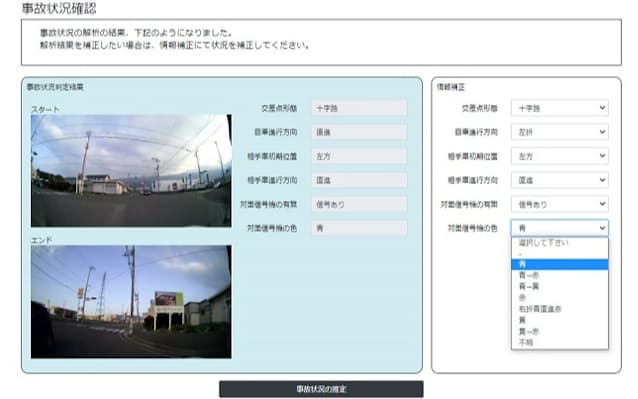Image resolution: width=638 pixels, height=399 pixels.
Task: Expand the 相手車初期位置 dropdown showing 左方
Action: (x=559, y=156)
